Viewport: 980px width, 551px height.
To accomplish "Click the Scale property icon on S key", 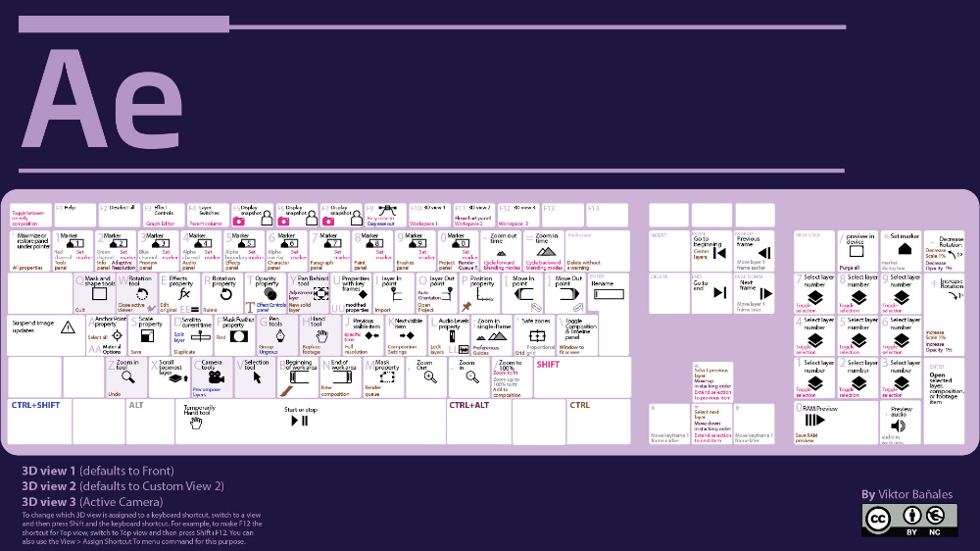I will click(148, 336).
